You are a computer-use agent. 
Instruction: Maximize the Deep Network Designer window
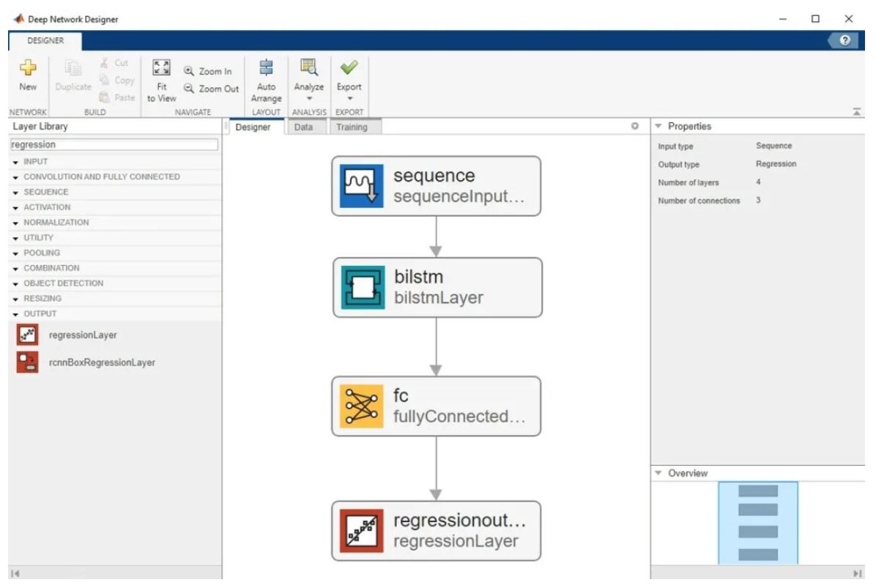[x=816, y=19]
